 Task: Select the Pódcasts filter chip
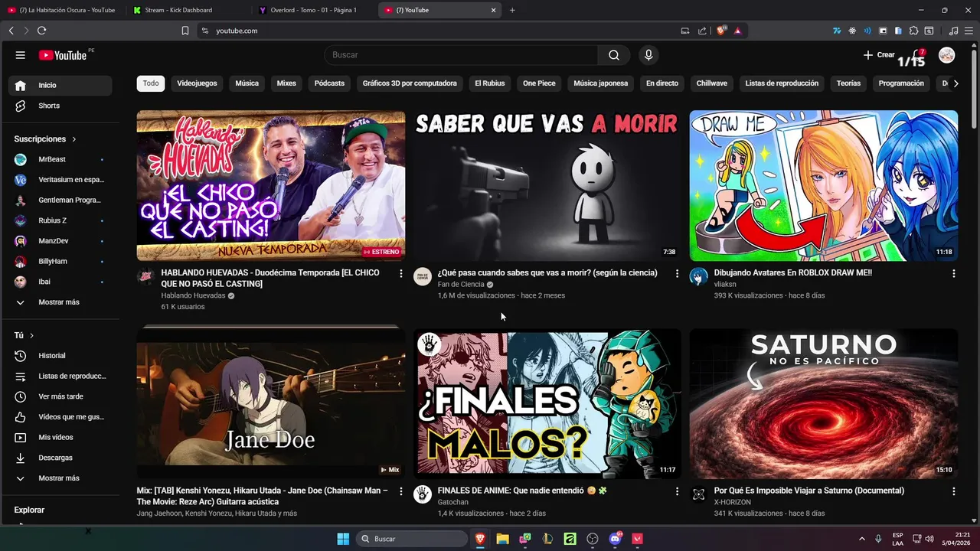[329, 83]
